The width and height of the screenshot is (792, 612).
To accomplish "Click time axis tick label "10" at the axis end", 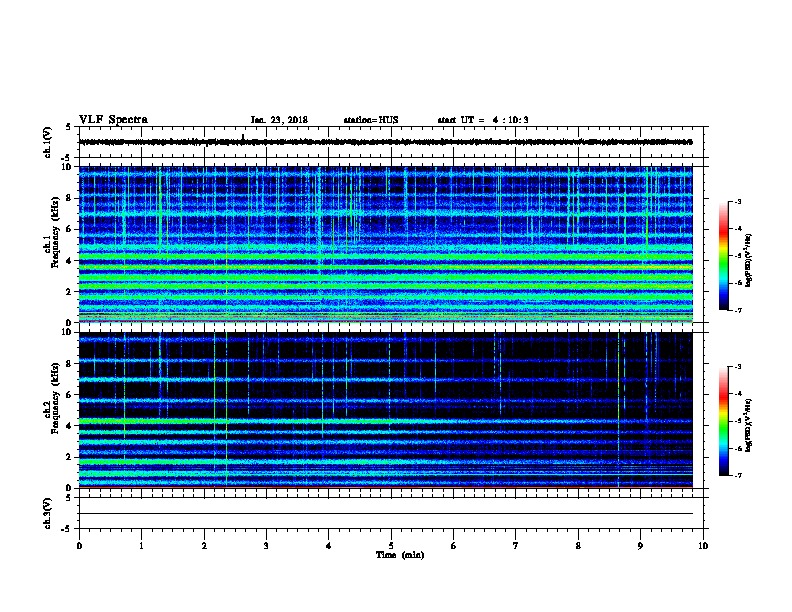I will pyautogui.click(x=703, y=545).
